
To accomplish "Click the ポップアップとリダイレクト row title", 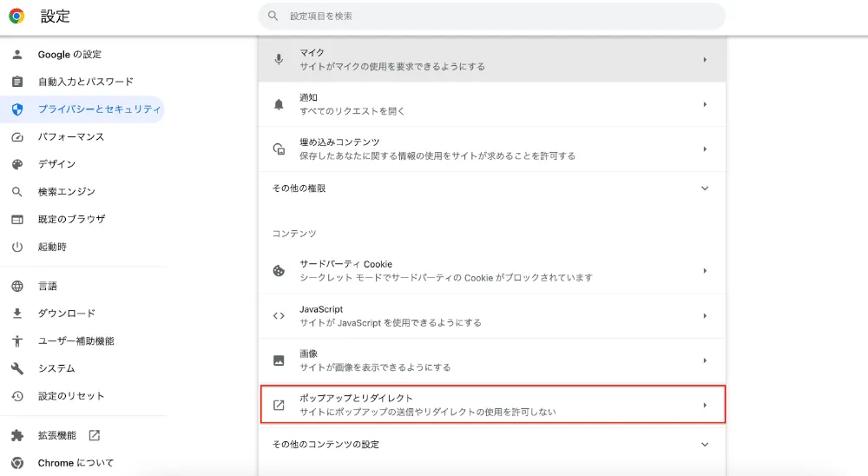I will point(356,399).
